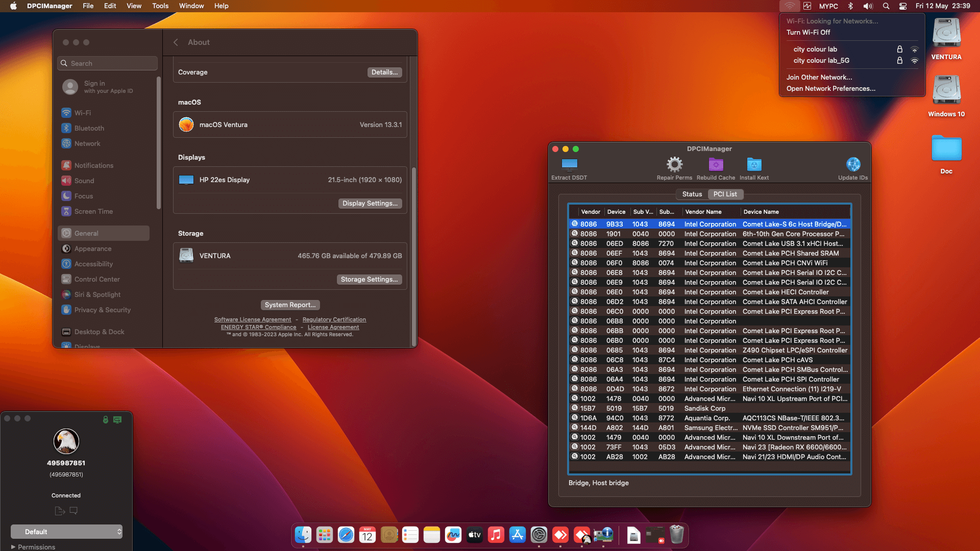Select Control Center in settings sidebar
980x551 pixels.
[105, 279]
